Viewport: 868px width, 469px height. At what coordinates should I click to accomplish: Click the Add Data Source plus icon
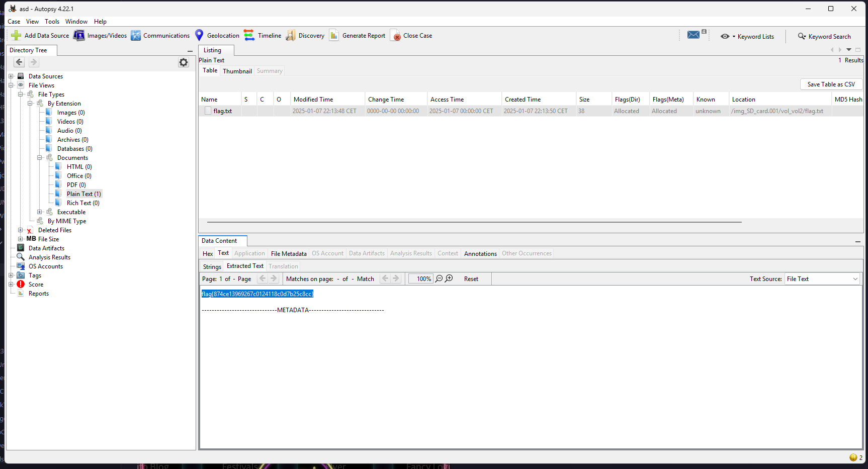click(x=16, y=36)
